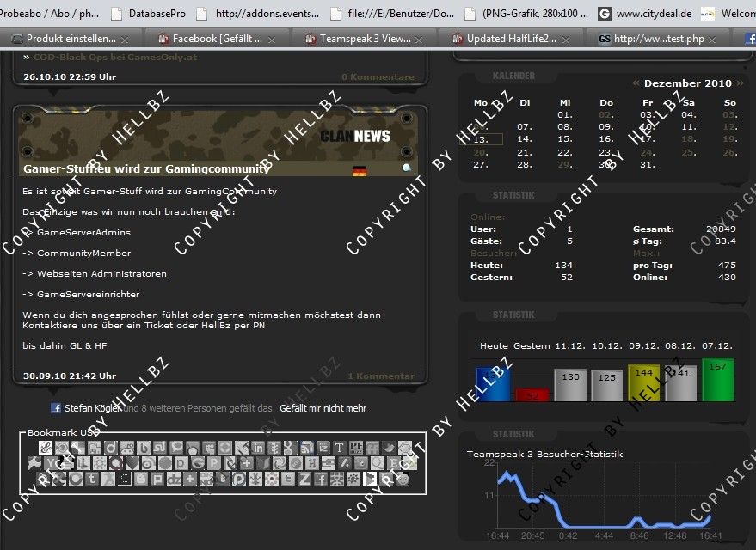This screenshot has width=756, height=550.
Task: Click the Reddit alien bookmark icon
Action: [x=126, y=448]
